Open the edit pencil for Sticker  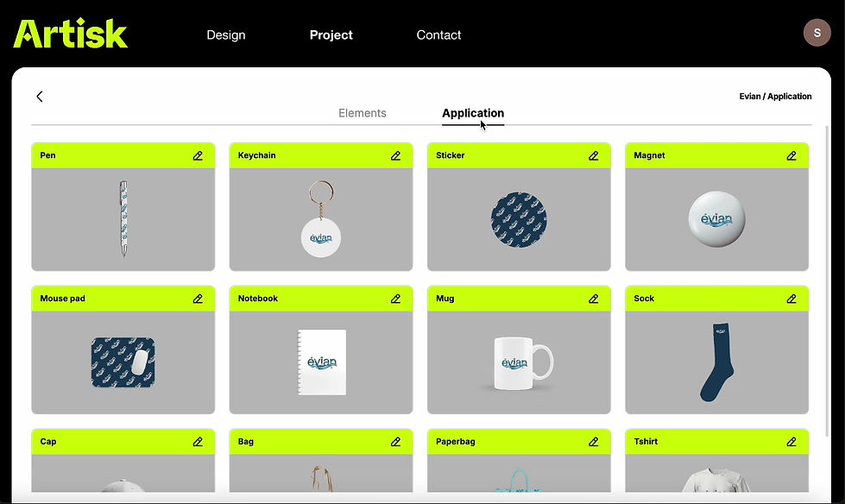(593, 156)
